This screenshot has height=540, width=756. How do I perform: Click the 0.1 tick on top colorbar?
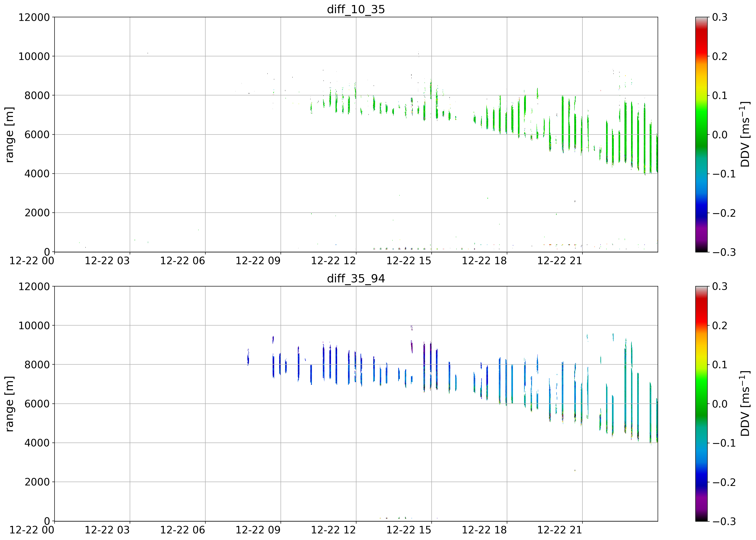pyautogui.click(x=720, y=95)
